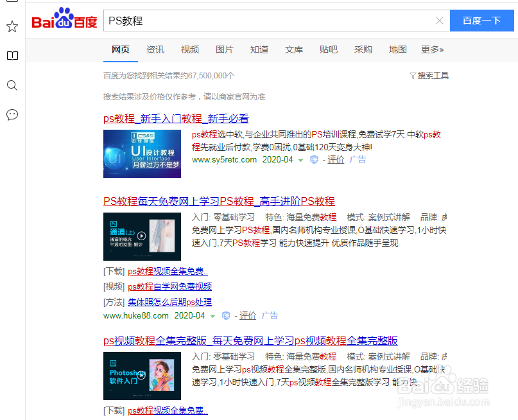Image resolution: width=518 pixels, height=420 pixels.
Task: Open [下载] ps教程视频全集免费 link above huke88.com
Action: coord(168,271)
